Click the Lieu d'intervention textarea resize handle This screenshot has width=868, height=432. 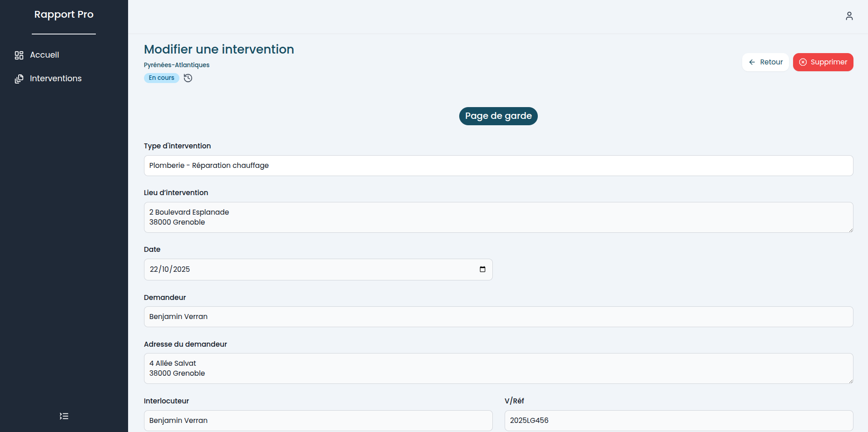click(850, 230)
